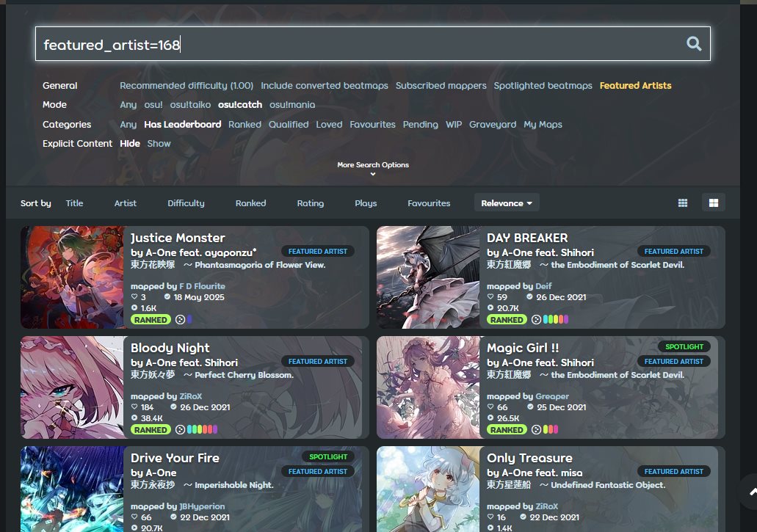Click catch mode icon on Justice Monster card
The image size is (757, 532).
(180, 320)
